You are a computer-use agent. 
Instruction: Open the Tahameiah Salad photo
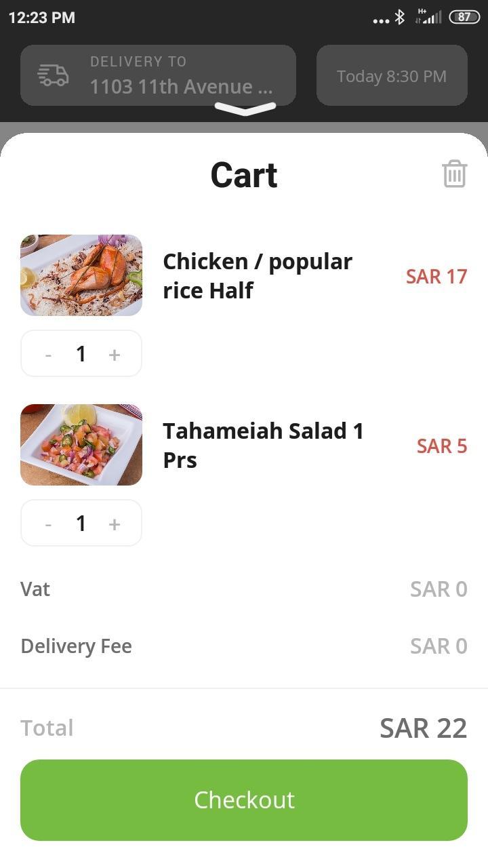pos(81,445)
